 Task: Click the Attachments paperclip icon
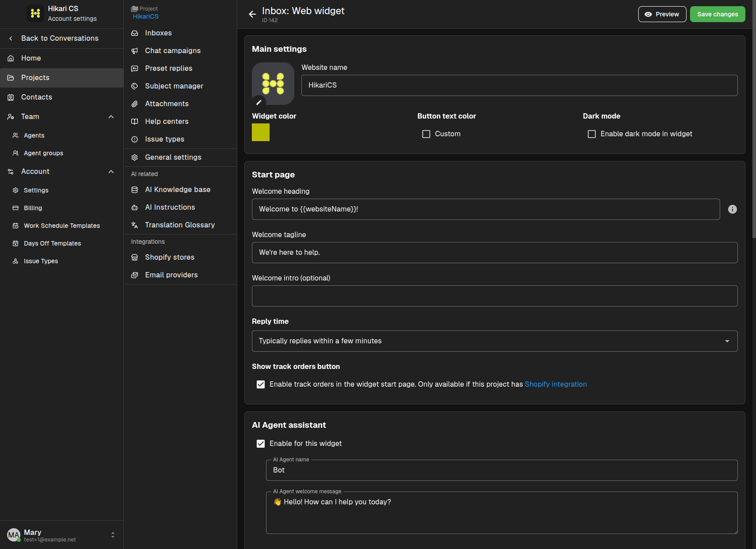[x=135, y=104]
